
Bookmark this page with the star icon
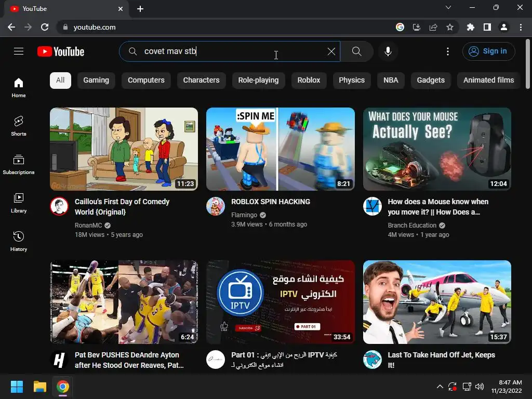pos(450,27)
